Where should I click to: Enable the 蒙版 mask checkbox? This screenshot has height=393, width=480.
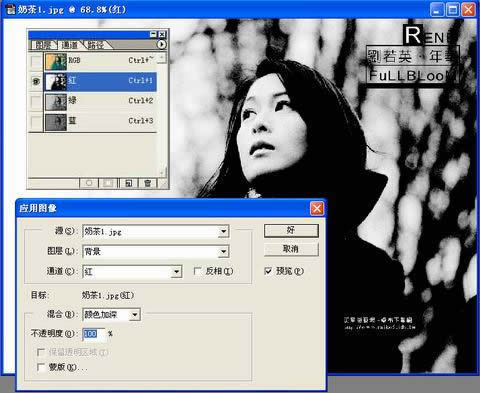(41, 367)
